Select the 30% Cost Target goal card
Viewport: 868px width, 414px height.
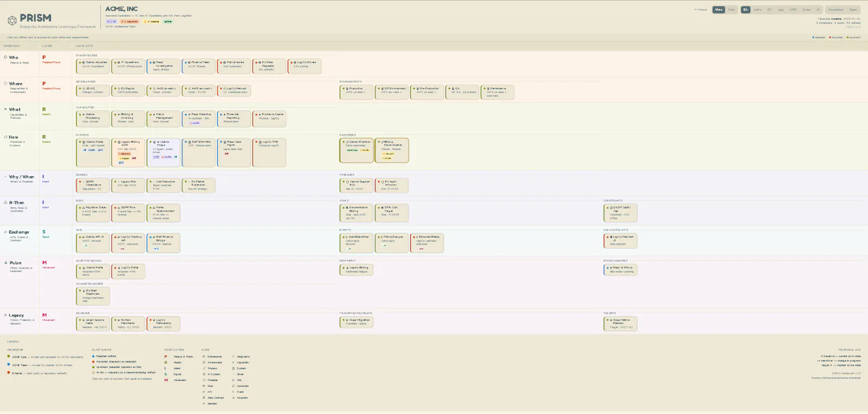point(392,213)
